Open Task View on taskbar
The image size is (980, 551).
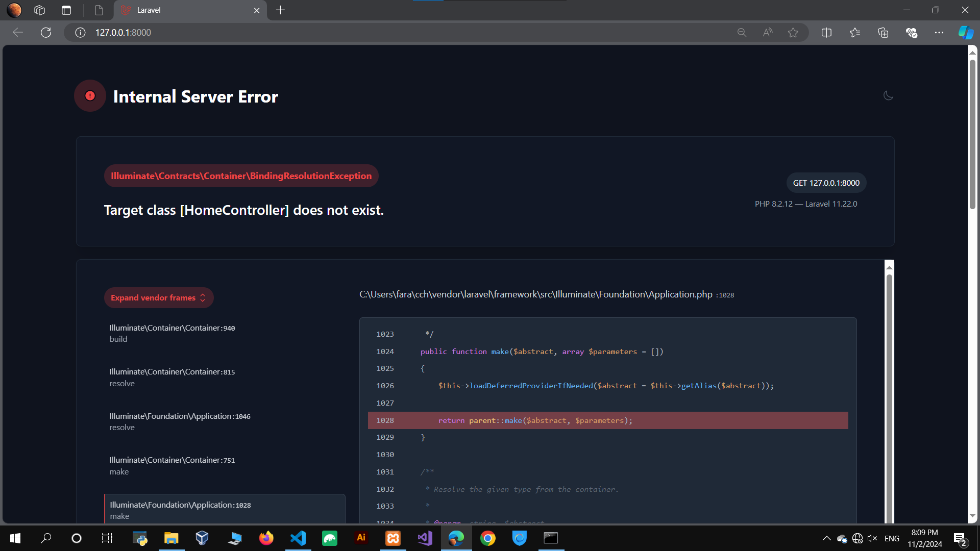[x=107, y=538]
